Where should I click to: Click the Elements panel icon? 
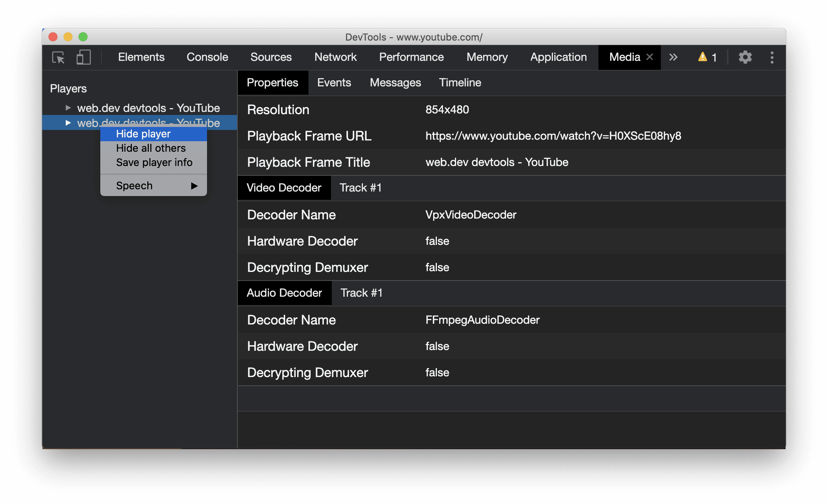(140, 57)
